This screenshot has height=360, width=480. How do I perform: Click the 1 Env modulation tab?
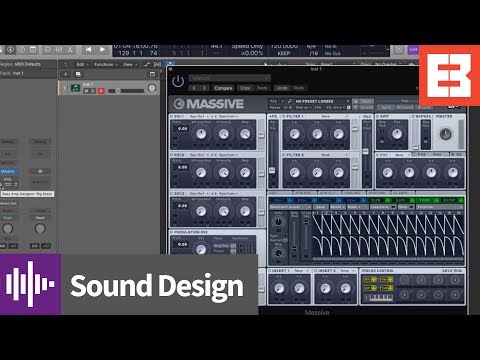click(281, 200)
